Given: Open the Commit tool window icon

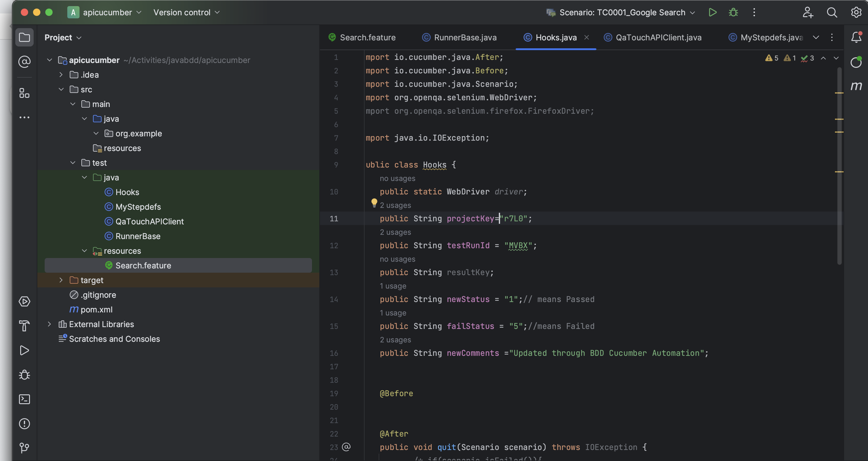Looking at the screenshot, I should [24, 62].
